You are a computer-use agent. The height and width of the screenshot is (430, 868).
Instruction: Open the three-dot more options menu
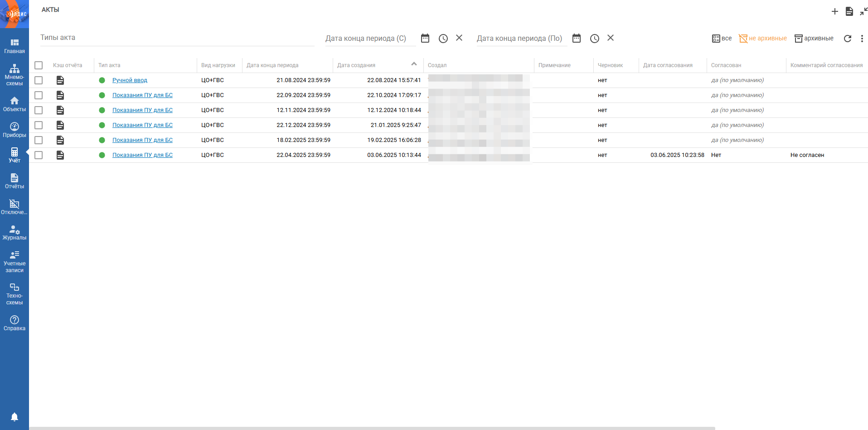point(862,39)
